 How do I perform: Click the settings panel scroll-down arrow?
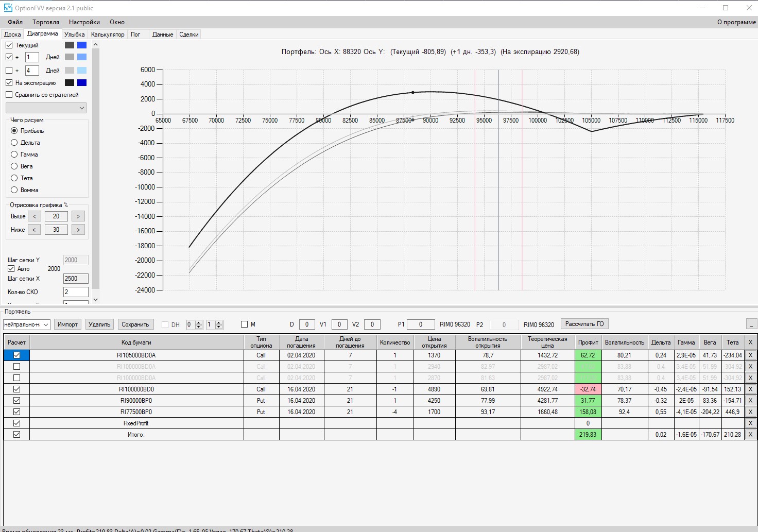point(95,299)
